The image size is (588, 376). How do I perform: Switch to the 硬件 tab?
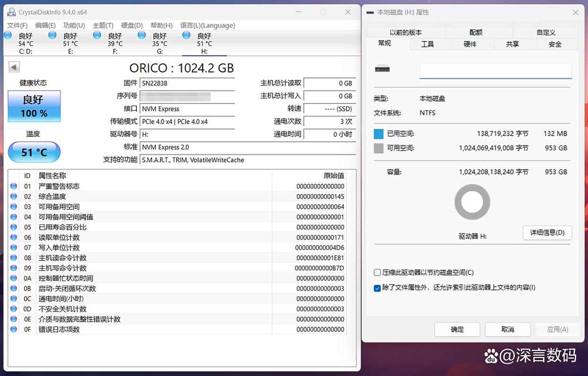pyautogui.click(x=470, y=44)
